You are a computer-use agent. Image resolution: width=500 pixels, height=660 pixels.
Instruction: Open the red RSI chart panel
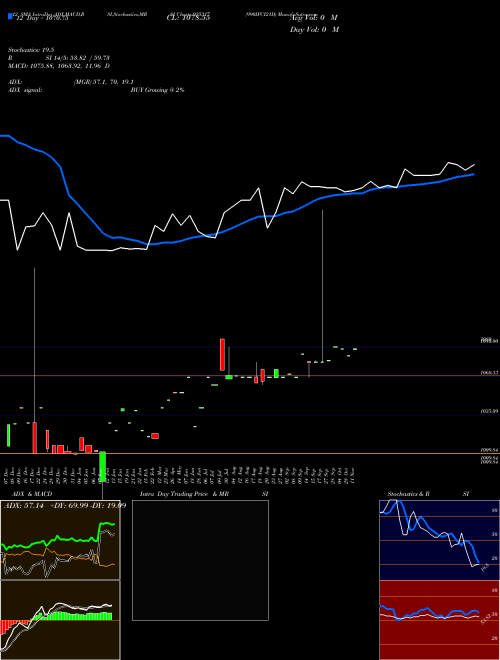[x=439, y=620]
